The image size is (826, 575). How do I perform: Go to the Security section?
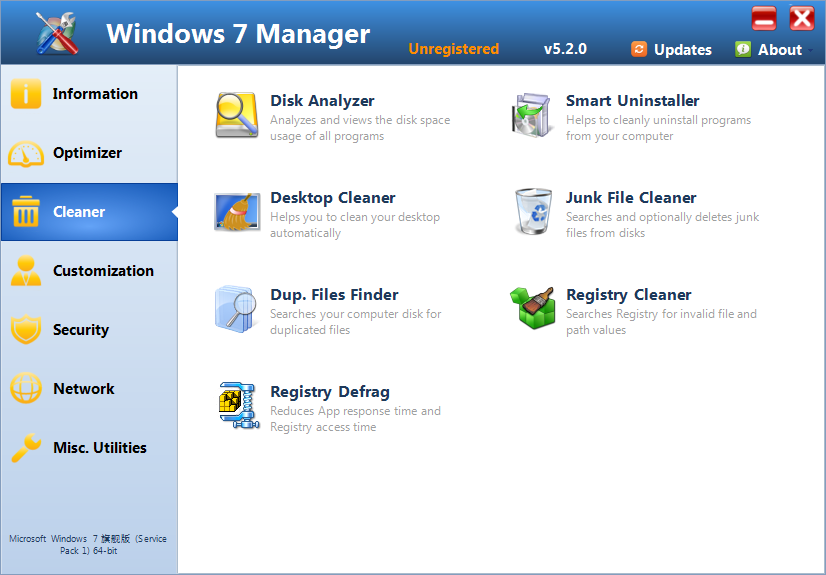(x=89, y=330)
